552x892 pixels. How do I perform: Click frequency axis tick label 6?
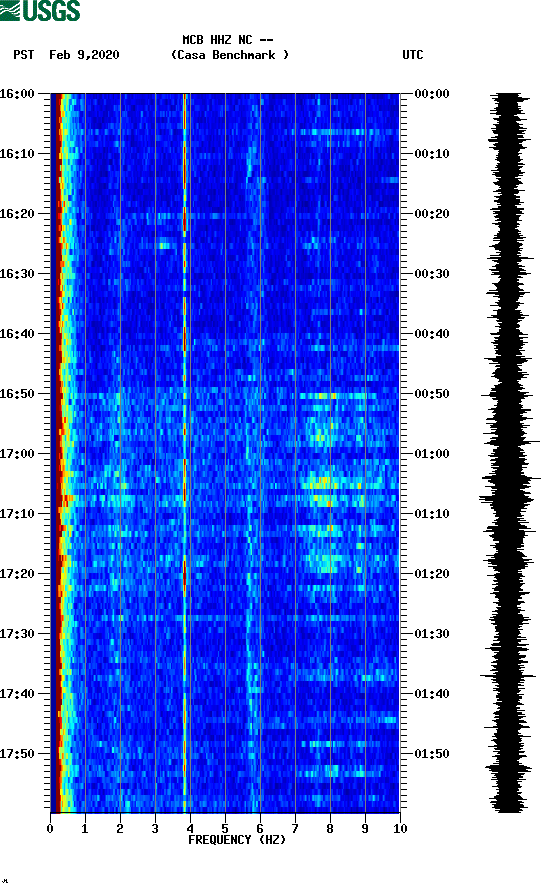pos(260,829)
